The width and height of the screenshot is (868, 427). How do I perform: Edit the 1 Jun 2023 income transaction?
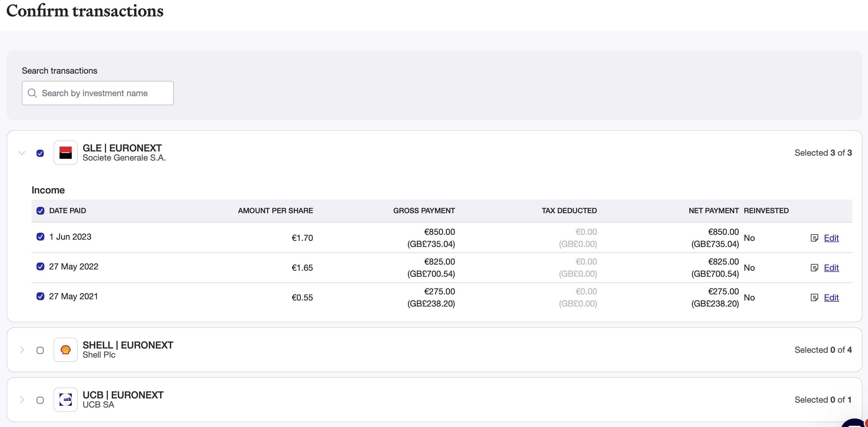tap(831, 238)
